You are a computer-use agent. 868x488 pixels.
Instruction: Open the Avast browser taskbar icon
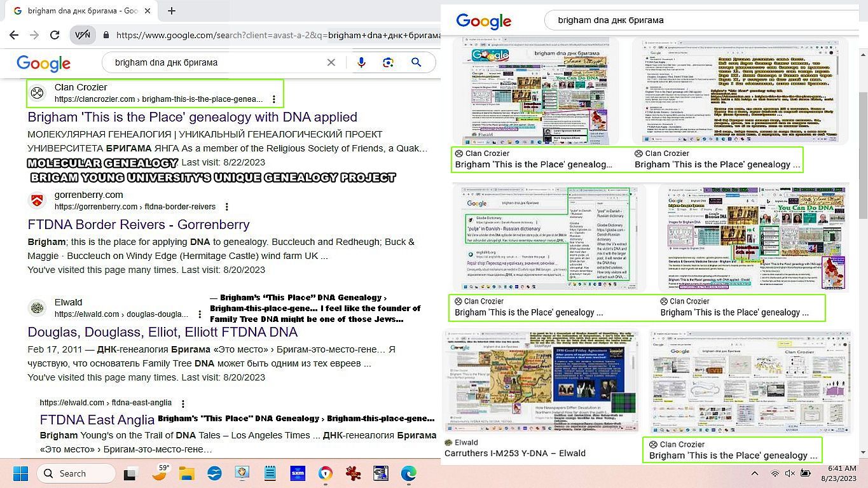[325, 473]
